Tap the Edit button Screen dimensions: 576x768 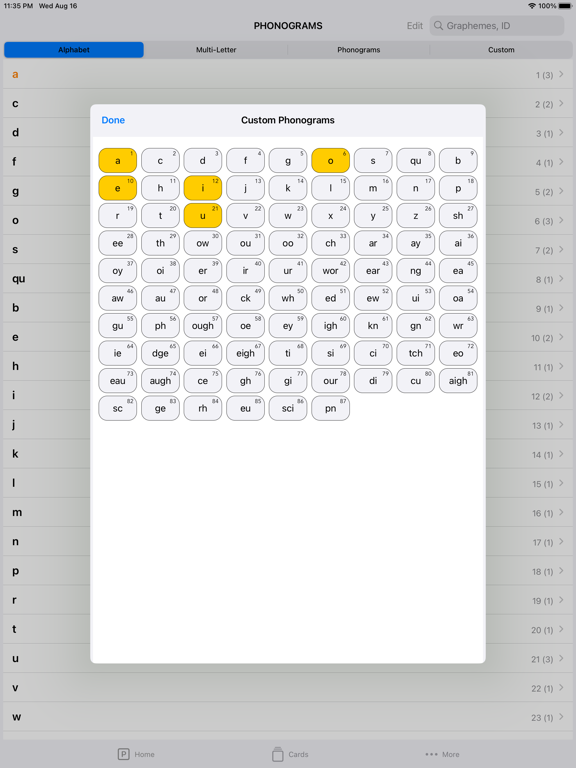pyautogui.click(x=414, y=26)
